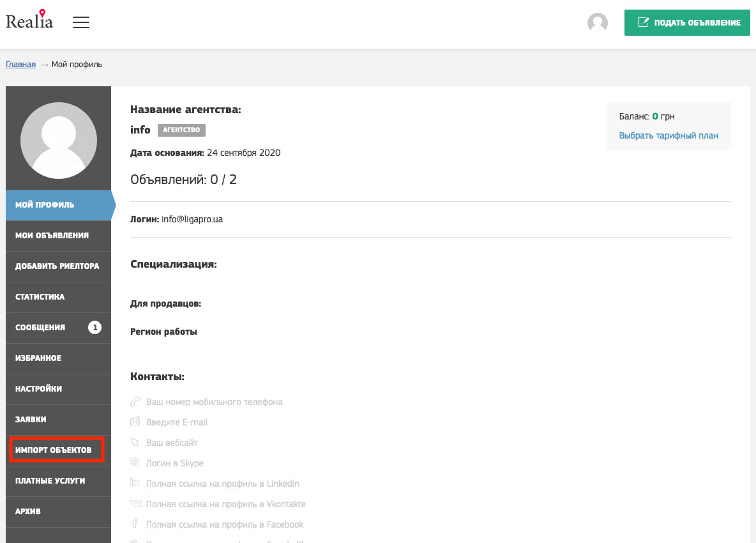Click the user avatar icon in header

click(597, 23)
